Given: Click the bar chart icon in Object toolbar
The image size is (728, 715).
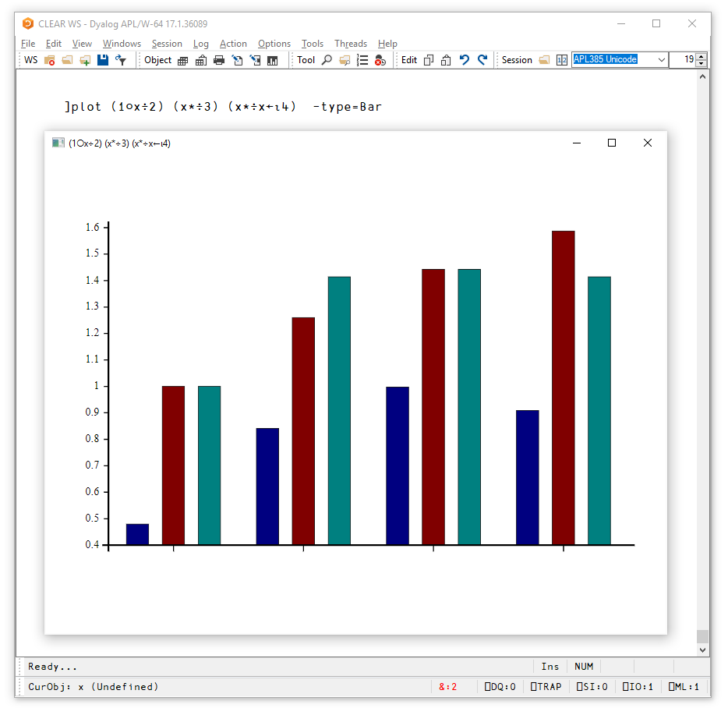Looking at the screenshot, I should 273,60.
